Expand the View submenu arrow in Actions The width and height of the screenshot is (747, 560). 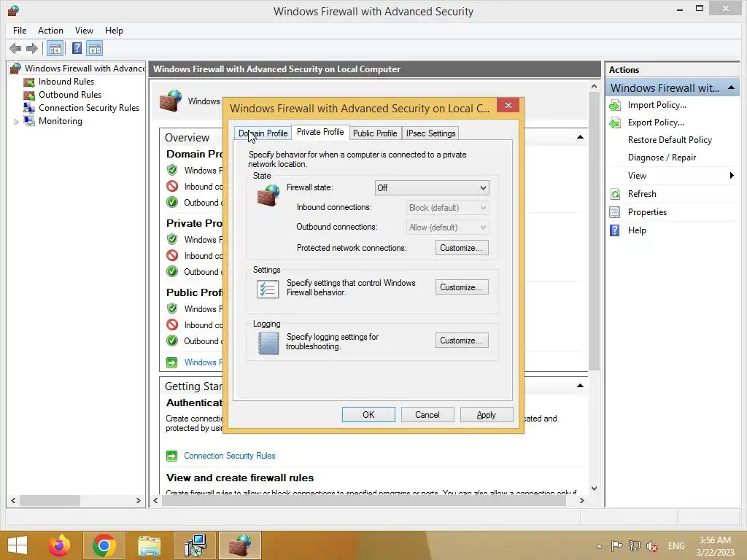(x=732, y=176)
